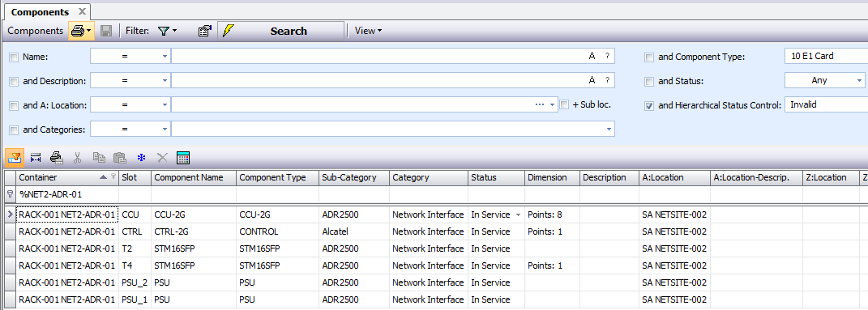
Task: Open the Description operator dropdown
Action: point(165,81)
